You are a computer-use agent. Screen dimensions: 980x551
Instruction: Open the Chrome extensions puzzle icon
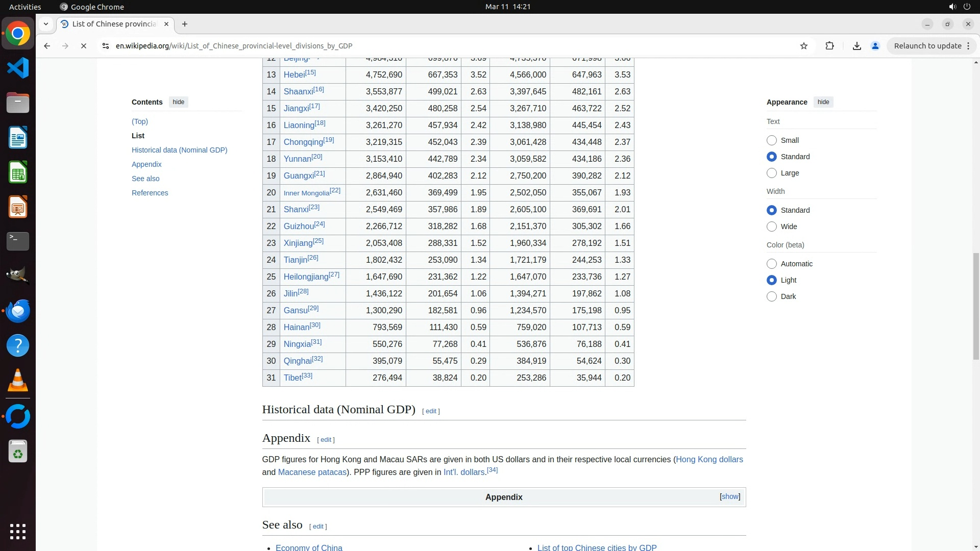coord(829,46)
